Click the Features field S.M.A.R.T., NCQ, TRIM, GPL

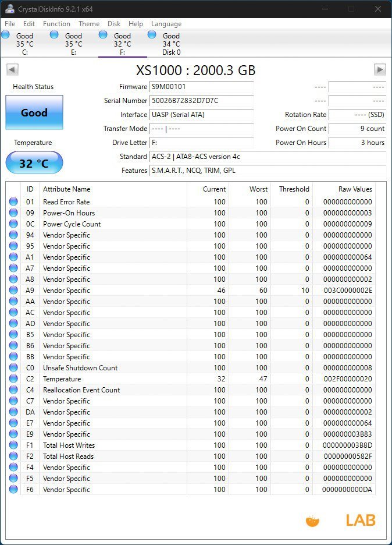(x=268, y=170)
